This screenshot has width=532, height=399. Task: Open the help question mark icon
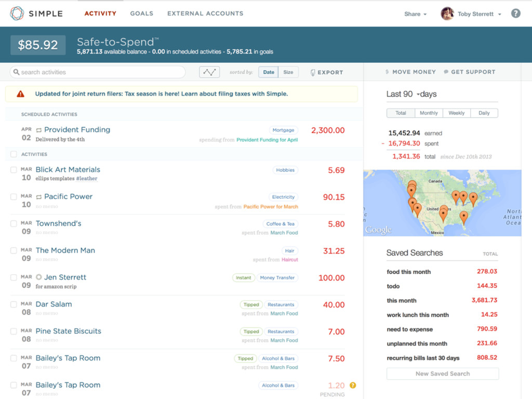516,14
